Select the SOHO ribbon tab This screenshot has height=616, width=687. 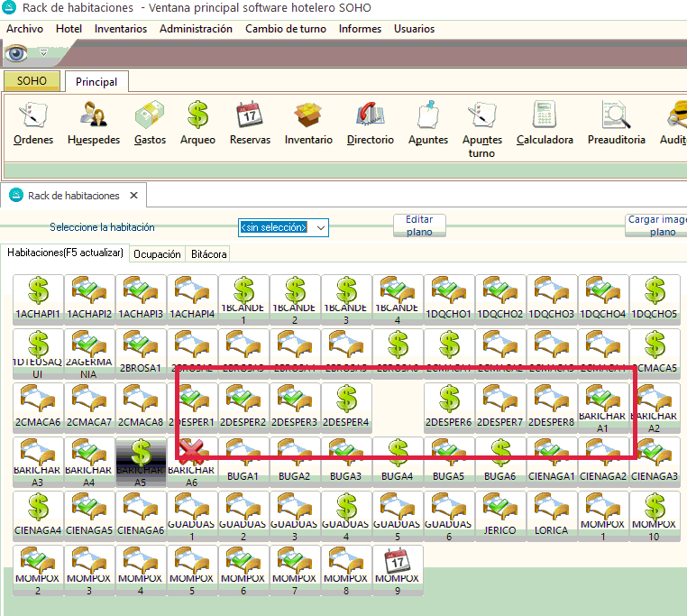(32, 81)
